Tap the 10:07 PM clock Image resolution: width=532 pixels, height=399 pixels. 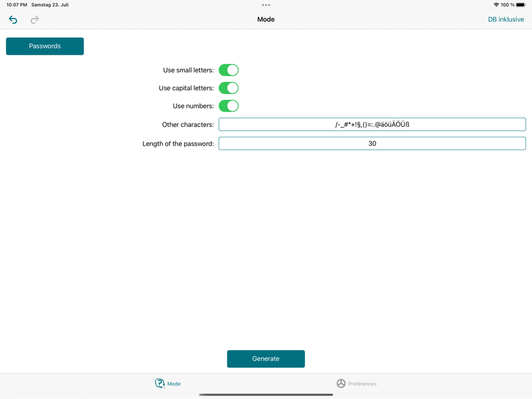(x=16, y=5)
